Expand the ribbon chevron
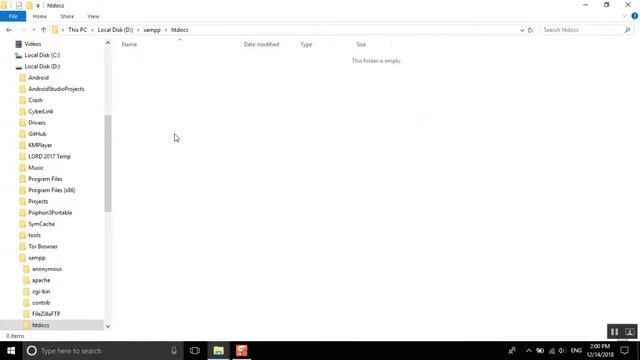 click(624, 16)
